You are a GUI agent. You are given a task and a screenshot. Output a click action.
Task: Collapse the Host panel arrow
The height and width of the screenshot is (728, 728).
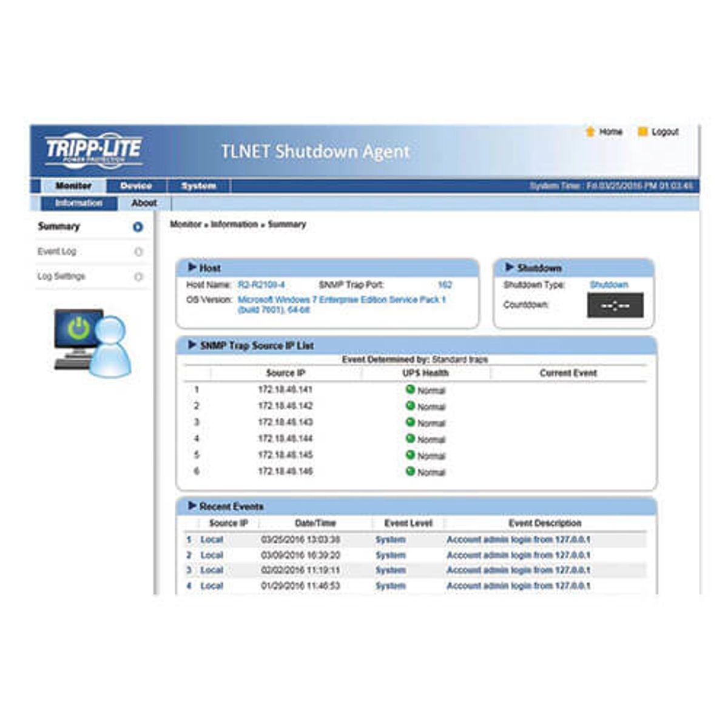192,267
